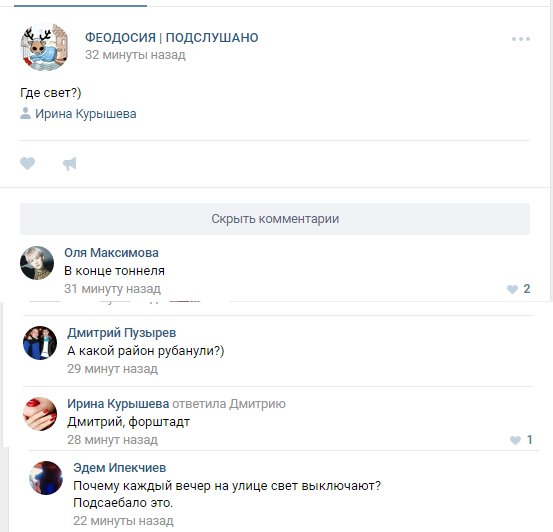Open post author link Ирина Курышева
This screenshot has height=532, width=553.
86,114
